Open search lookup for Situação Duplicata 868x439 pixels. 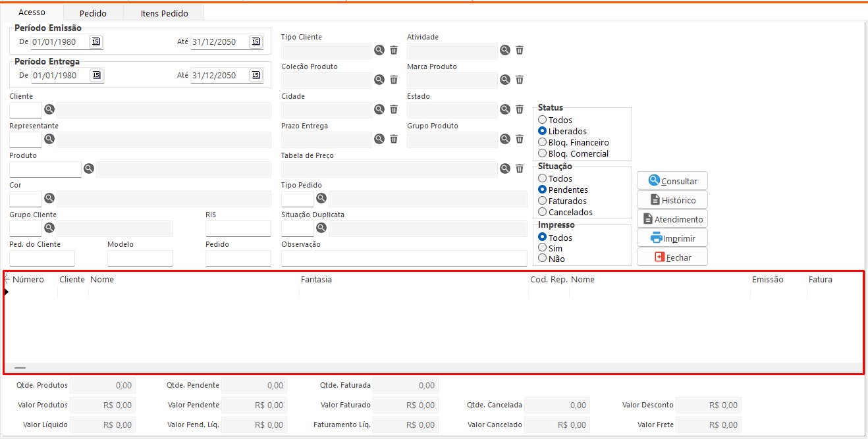tap(321, 228)
